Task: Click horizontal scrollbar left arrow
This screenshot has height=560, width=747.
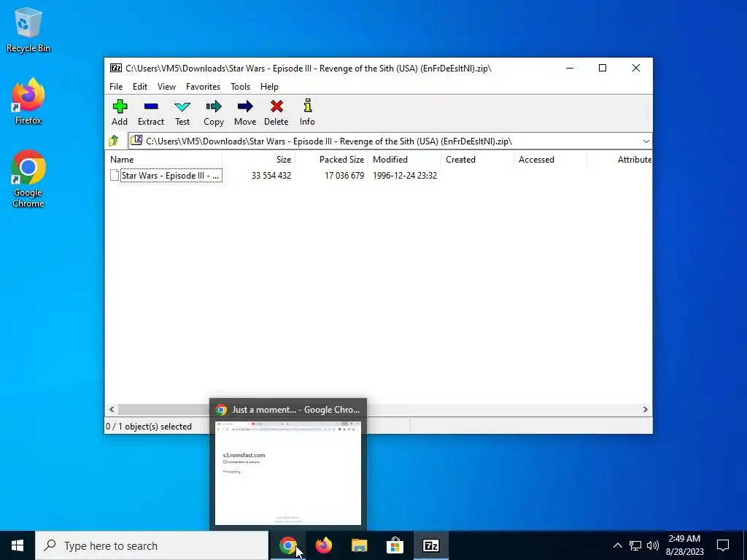Action: (112, 410)
